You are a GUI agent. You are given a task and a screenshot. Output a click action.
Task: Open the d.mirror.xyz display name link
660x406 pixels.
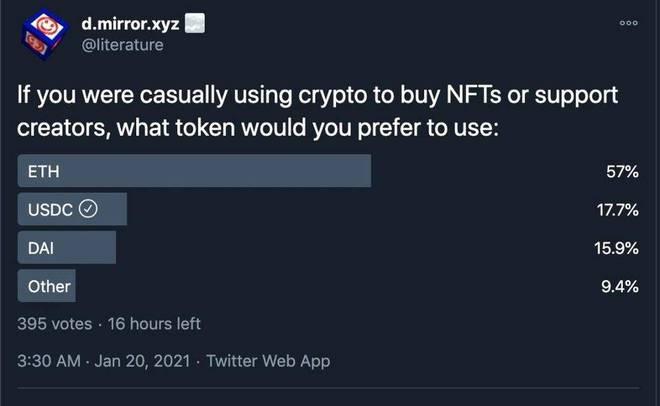(x=130, y=23)
